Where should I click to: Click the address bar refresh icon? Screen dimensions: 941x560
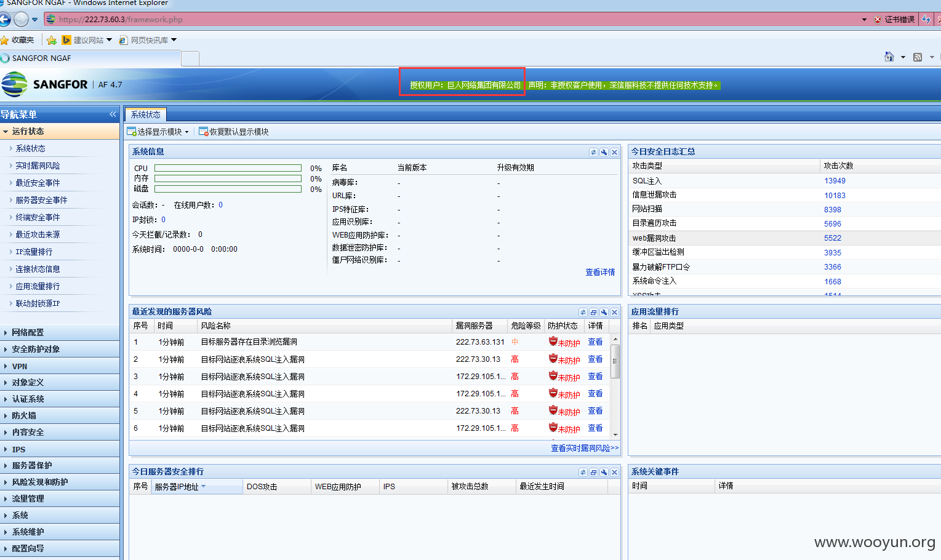click(x=926, y=19)
